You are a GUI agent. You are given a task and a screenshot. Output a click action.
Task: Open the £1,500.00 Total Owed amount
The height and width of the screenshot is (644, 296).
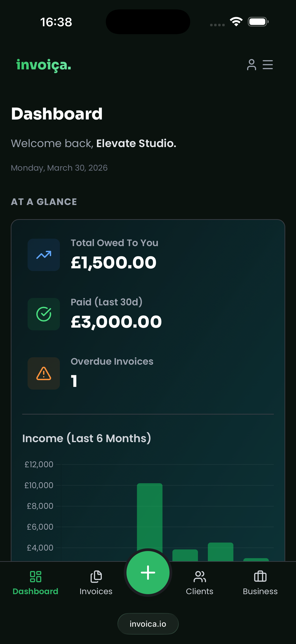[113, 263]
